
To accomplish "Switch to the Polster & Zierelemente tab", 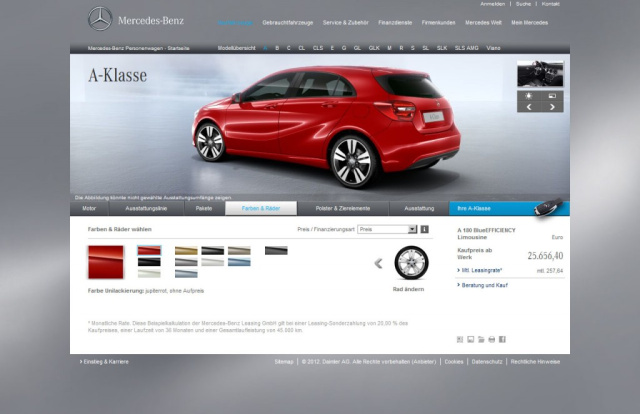I will tap(343, 208).
